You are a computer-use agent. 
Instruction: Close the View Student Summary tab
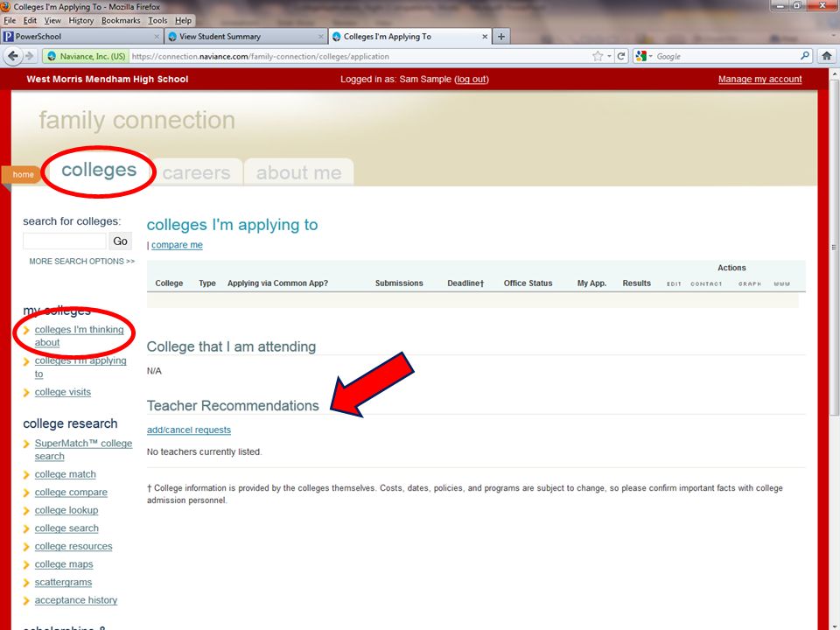point(321,37)
